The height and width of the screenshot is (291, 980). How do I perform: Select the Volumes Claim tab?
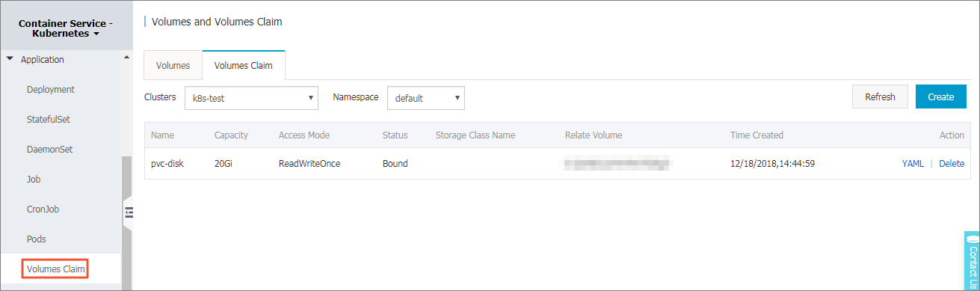(244, 66)
